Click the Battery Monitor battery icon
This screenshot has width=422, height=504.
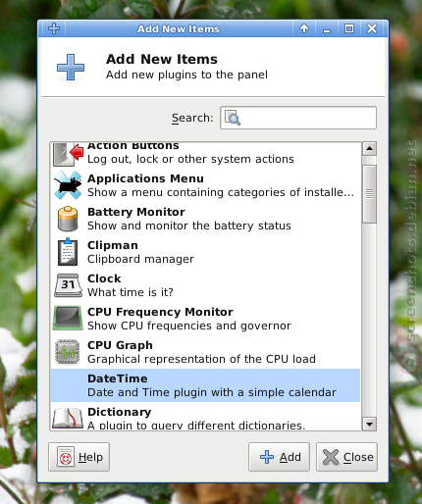pos(68,219)
